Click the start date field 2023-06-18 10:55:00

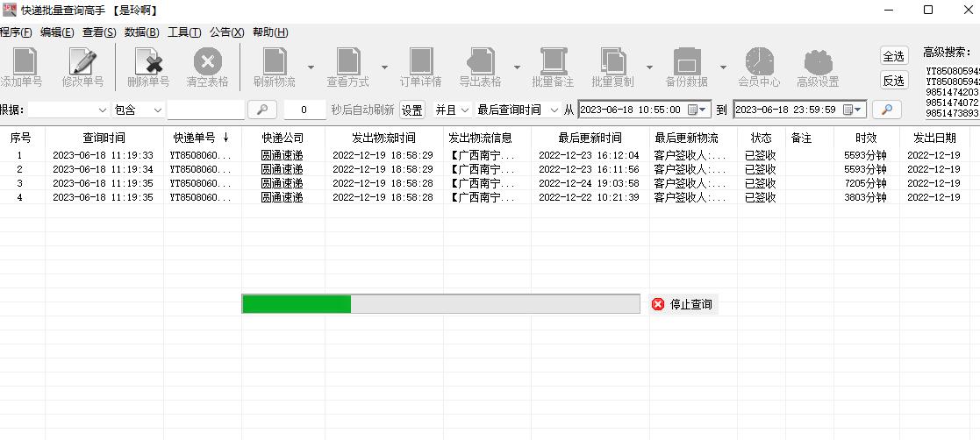click(x=644, y=110)
